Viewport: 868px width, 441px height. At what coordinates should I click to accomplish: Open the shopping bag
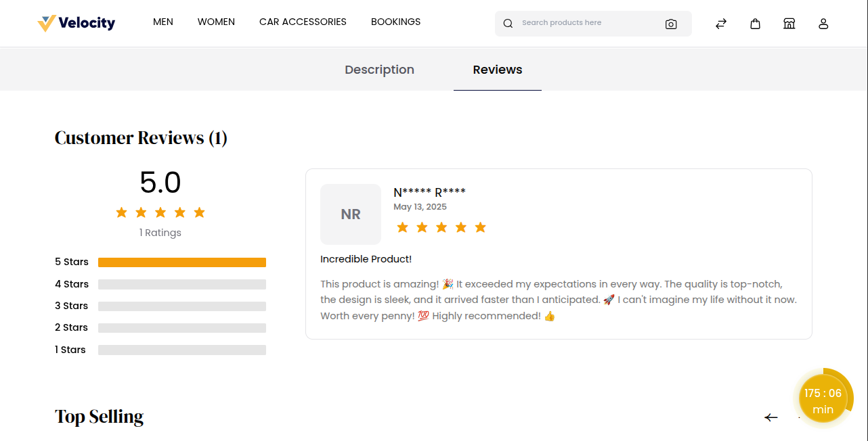(x=755, y=23)
